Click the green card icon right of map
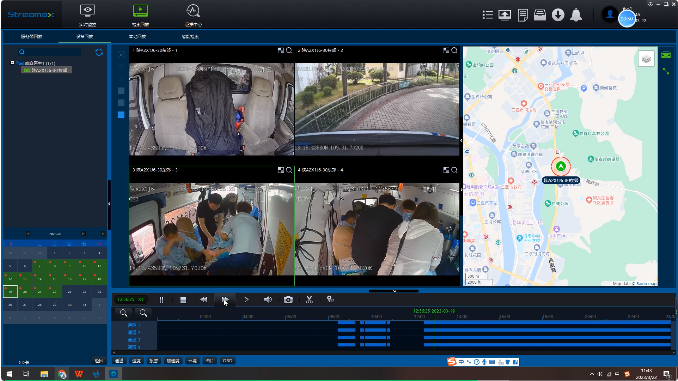Image resolution: width=678 pixels, height=381 pixels. (x=666, y=55)
